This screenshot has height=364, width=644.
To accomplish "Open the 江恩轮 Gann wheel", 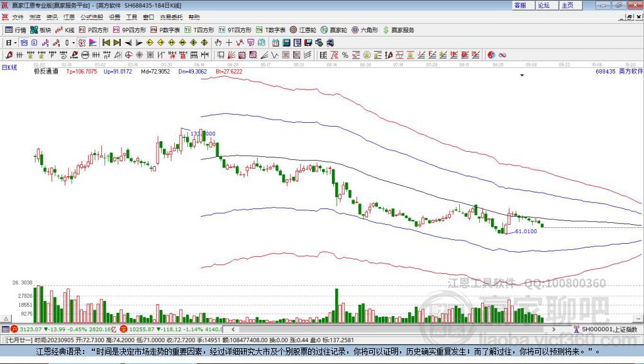I will (303, 30).
